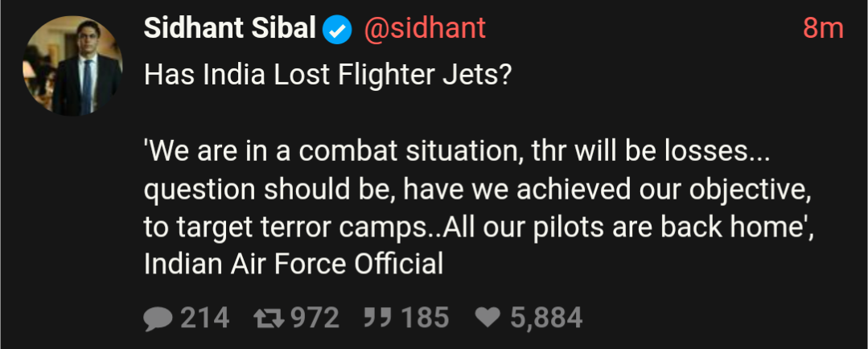The width and height of the screenshot is (868, 349).
Task: Like the tweet with heart icon
Action: tap(487, 318)
